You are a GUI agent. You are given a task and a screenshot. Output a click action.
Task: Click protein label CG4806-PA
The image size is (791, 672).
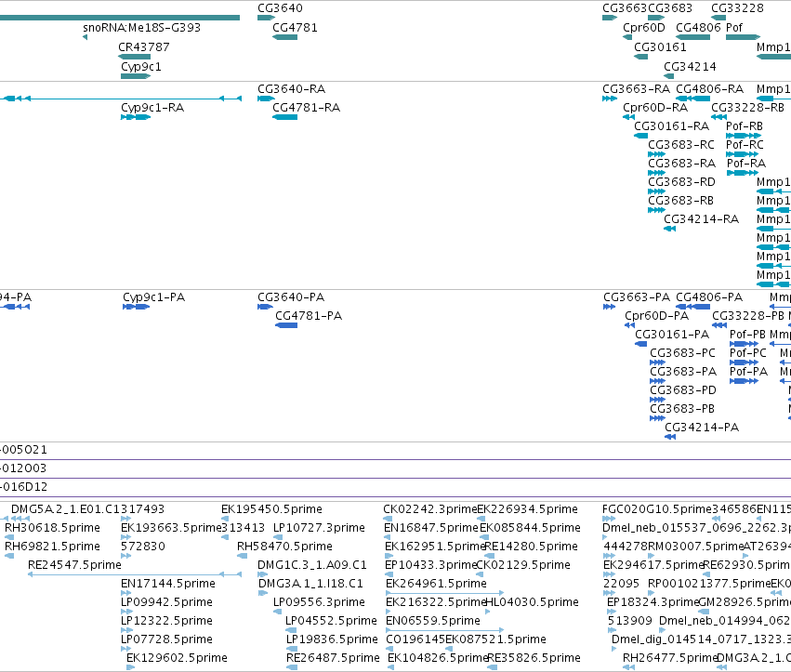click(x=709, y=297)
